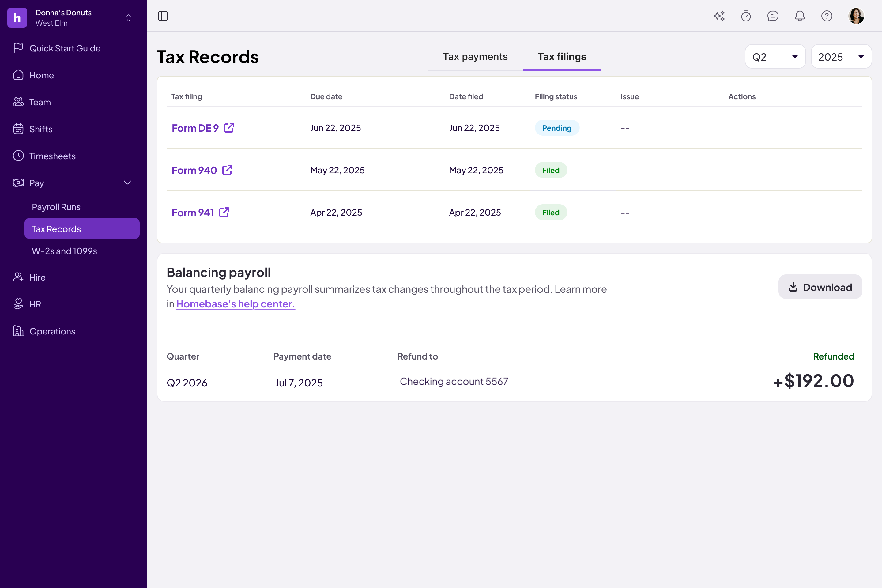Click the Jul 7, 2025 payment date
Viewport: 882px width, 588px height.
click(x=299, y=383)
